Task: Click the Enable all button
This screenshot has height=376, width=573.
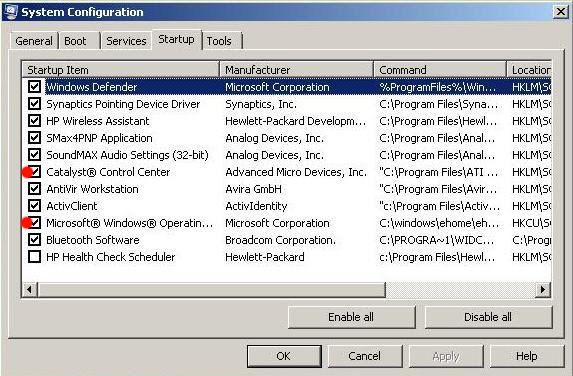Action: pyautogui.click(x=352, y=317)
